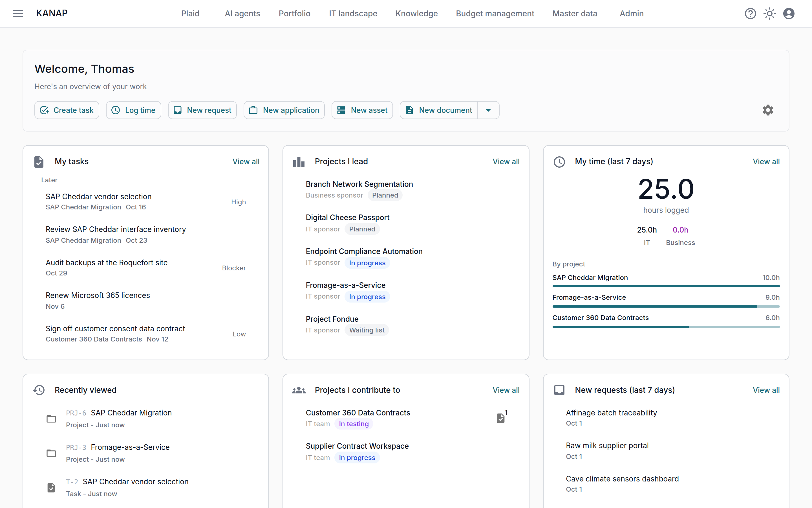Click the Log time button
This screenshot has width=812, height=508.
[x=134, y=110]
